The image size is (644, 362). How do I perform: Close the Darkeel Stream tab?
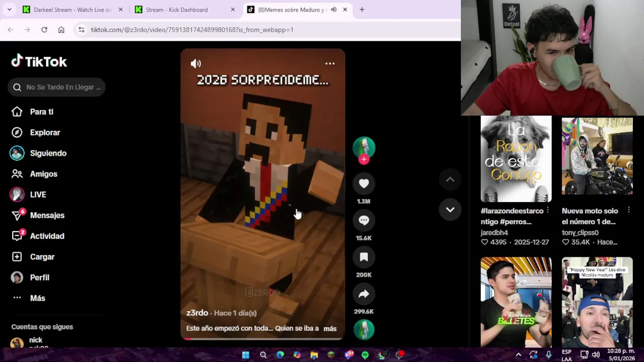(x=120, y=10)
